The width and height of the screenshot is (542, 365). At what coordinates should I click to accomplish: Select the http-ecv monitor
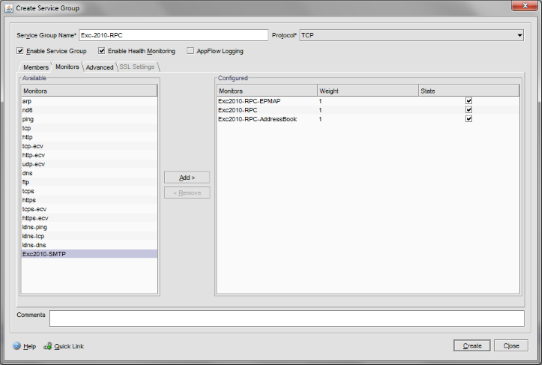(89, 155)
